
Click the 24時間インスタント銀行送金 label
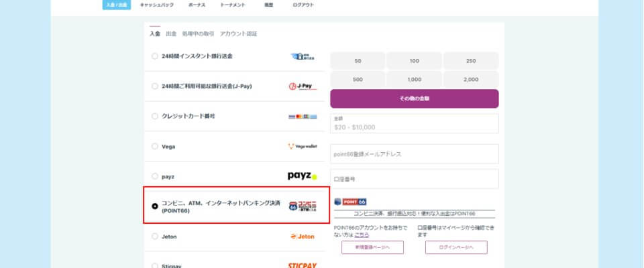197,56
